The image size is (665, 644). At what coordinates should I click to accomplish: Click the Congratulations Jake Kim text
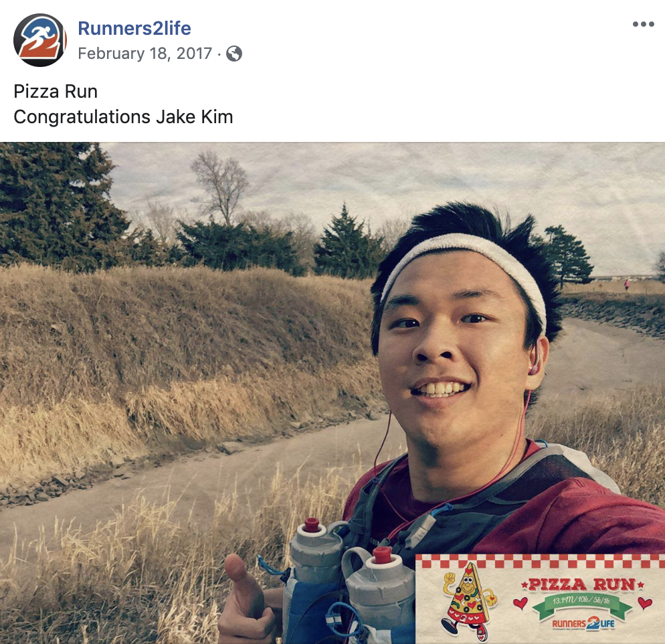[123, 117]
